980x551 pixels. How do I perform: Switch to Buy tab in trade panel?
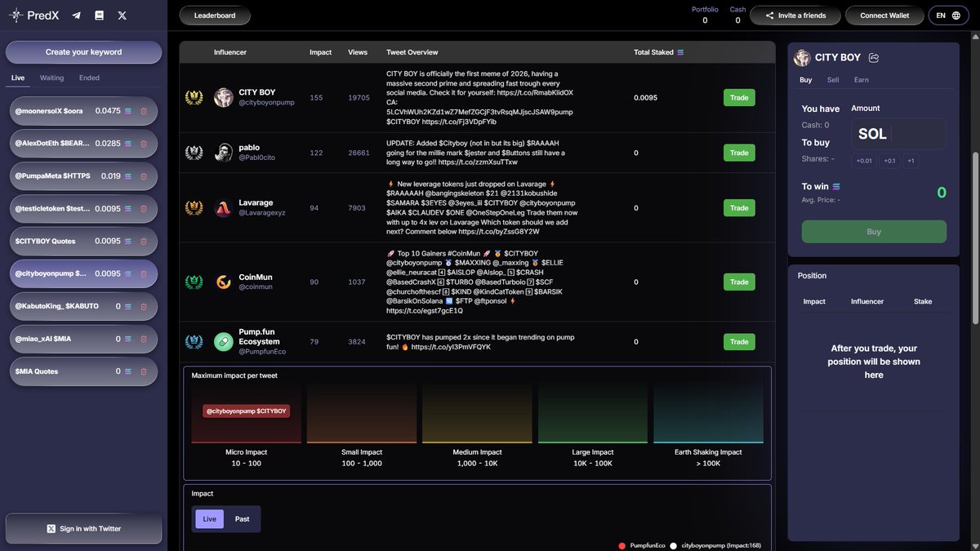tap(806, 80)
